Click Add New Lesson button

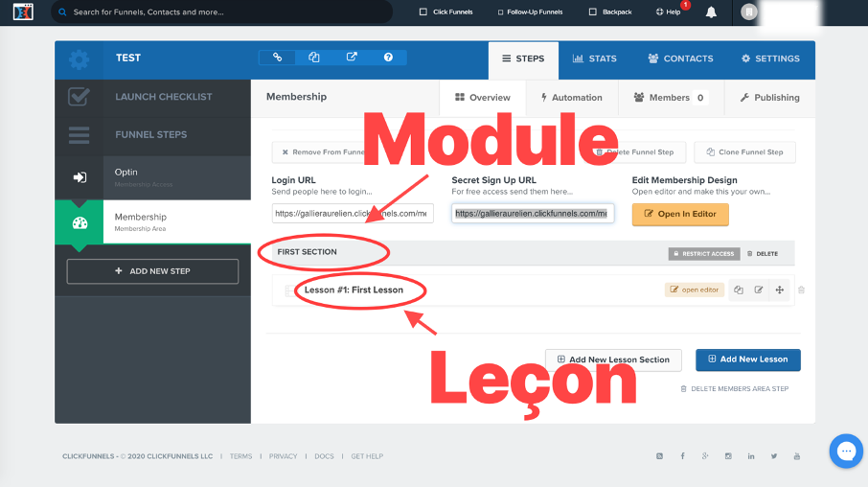748,359
